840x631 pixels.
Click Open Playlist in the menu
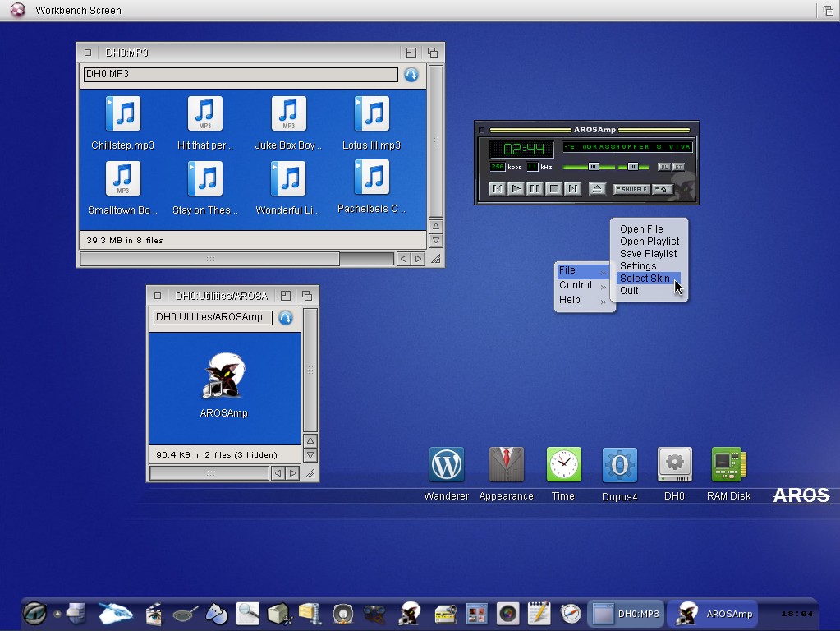[x=649, y=242]
